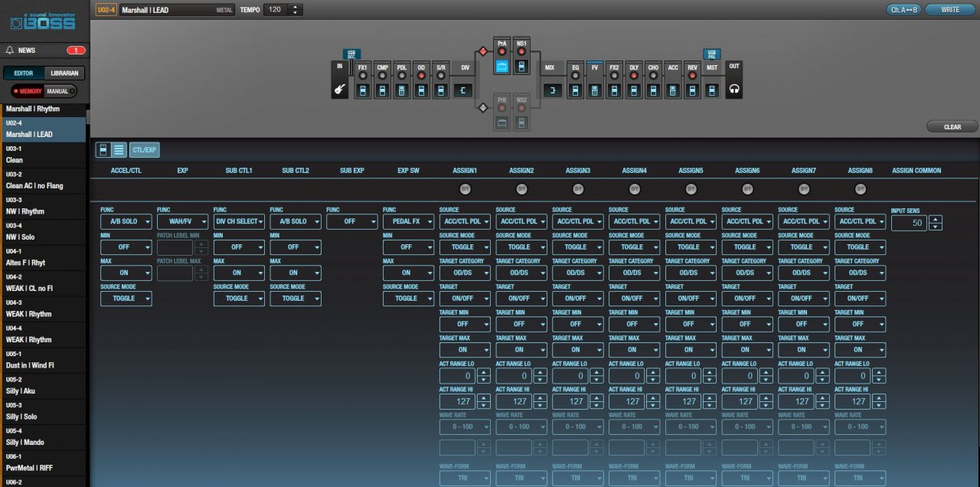Open the CMP compressor pedal icon

[383, 91]
